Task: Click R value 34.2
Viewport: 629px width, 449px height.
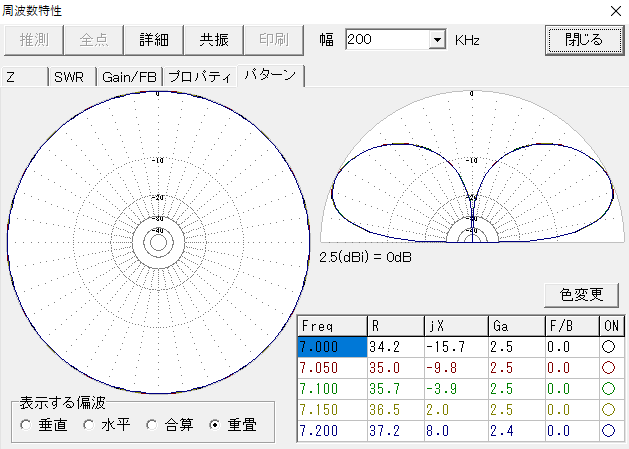Action: pyautogui.click(x=396, y=347)
